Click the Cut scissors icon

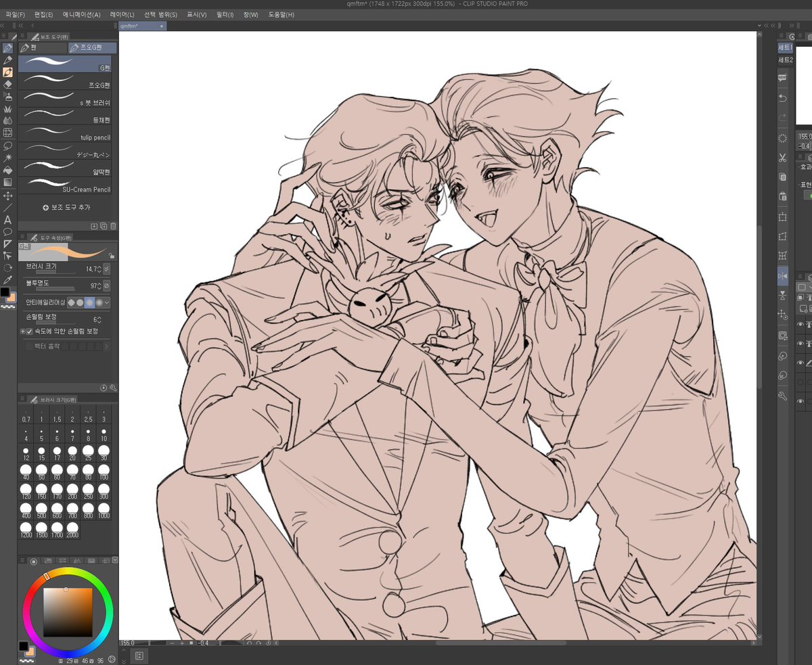[783, 158]
